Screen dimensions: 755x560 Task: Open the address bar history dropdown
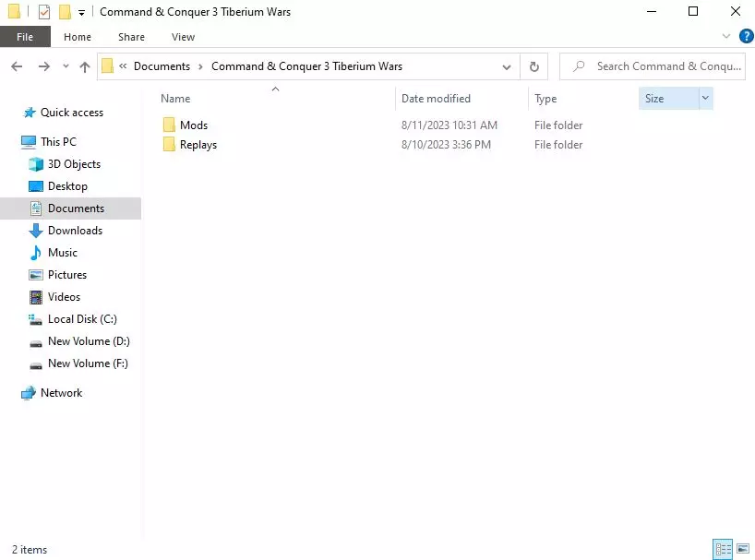[x=507, y=66]
